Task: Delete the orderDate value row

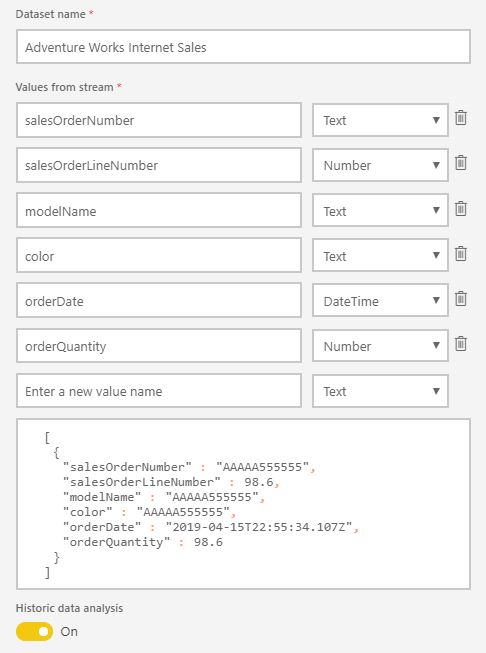Action: click(x=461, y=299)
